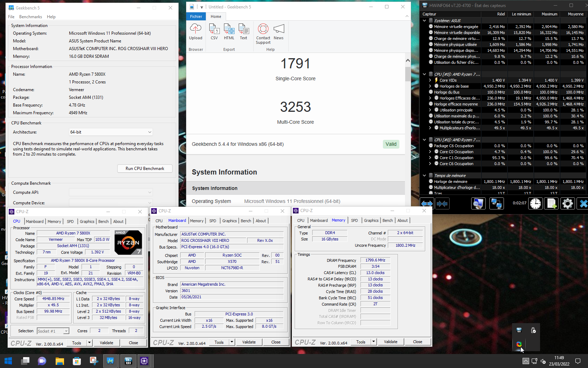Open the File menu in Geekbench
This screenshot has height=368, width=588.
(x=11, y=17)
